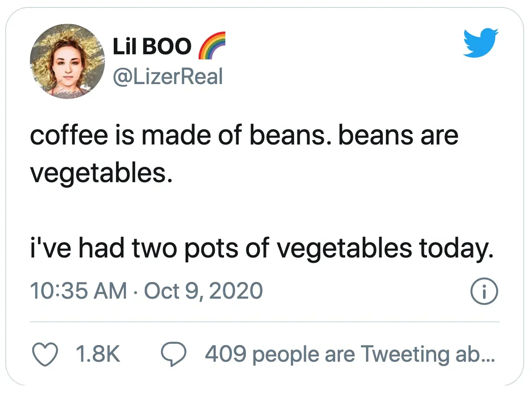This screenshot has width=532, height=395.
Task: Click the Twitter bird logo
Action: pos(481,42)
